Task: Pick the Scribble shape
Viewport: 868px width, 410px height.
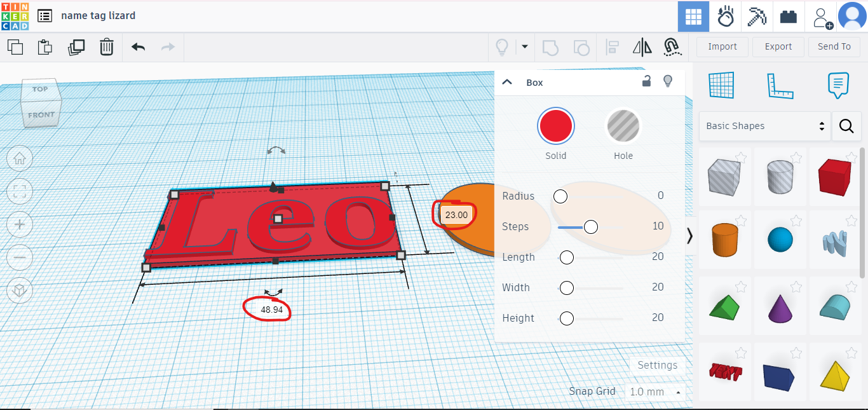Action: pos(835,240)
